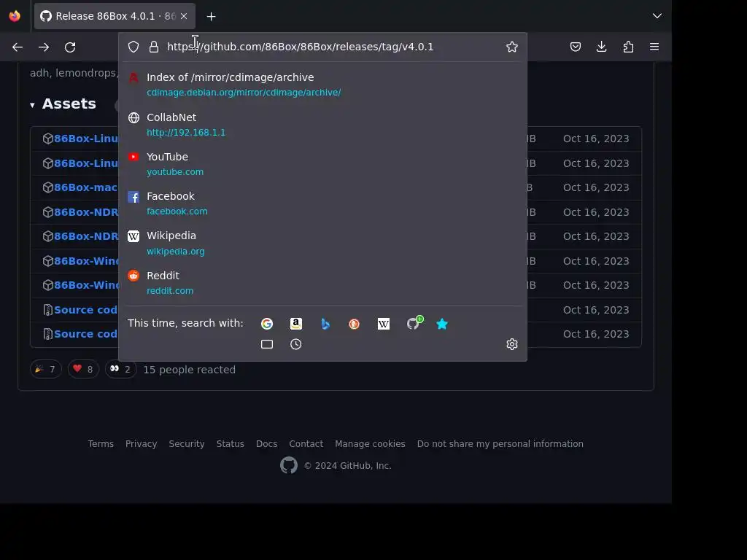Viewport: 747px width, 560px height.
Task: Open the Terms footer link
Action: [x=101, y=444]
